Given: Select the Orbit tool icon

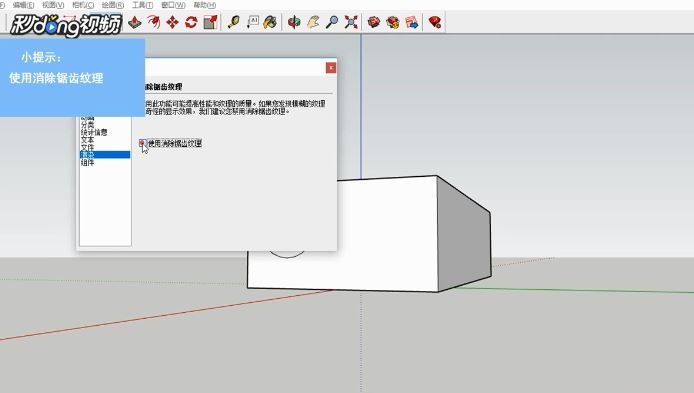Looking at the screenshot, I should [294, 22].
